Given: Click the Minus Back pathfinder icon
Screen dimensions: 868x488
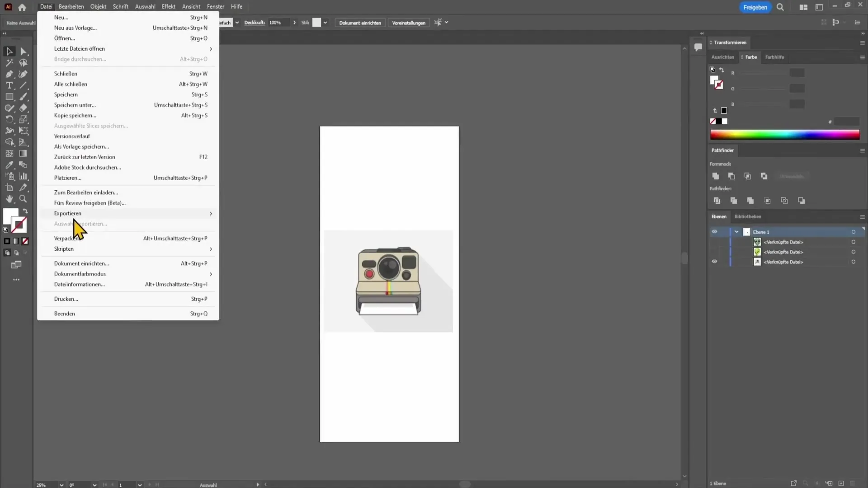Looking at the screenshot, I should (x=802, y=201).
